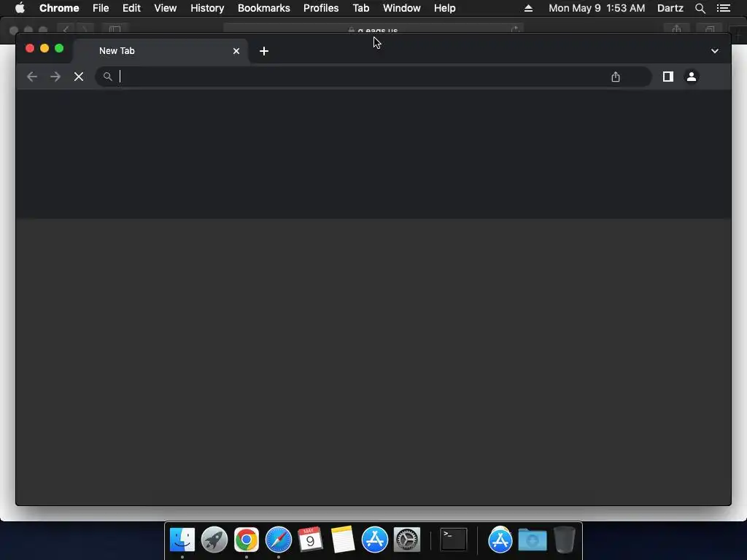Image resolution: width=747 pixels, height=560 pixels.
Task: Open the Tab menu
Action: [360, 8]
